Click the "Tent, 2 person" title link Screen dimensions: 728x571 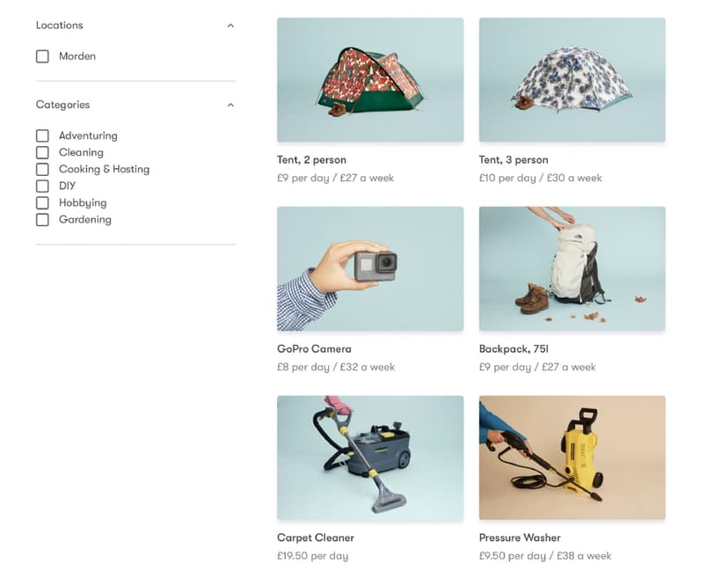click(x=311, y=160)
